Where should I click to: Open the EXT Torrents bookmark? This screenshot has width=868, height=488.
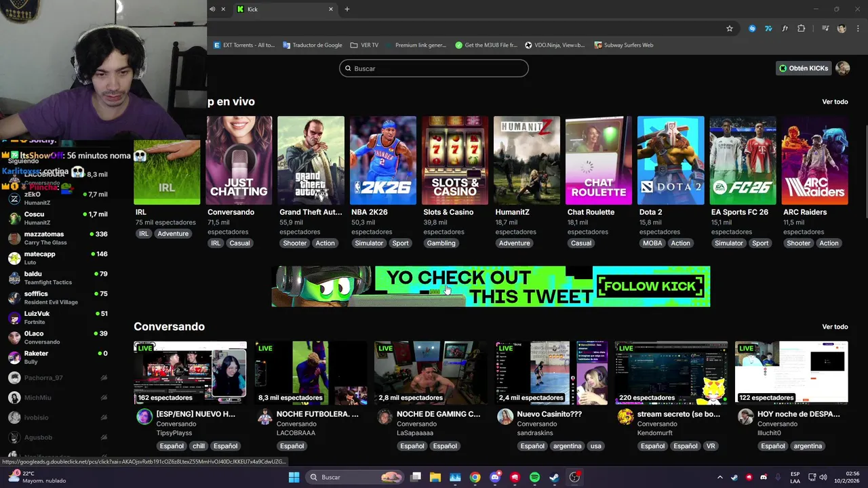pyautogui.click(x=244, y=45)
